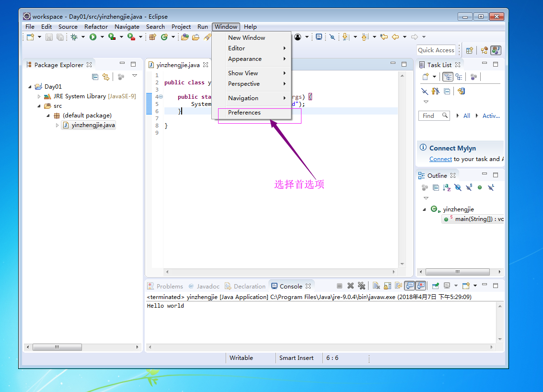Click the External Tools run icon
Screen dimensions: 543x392
131,37
